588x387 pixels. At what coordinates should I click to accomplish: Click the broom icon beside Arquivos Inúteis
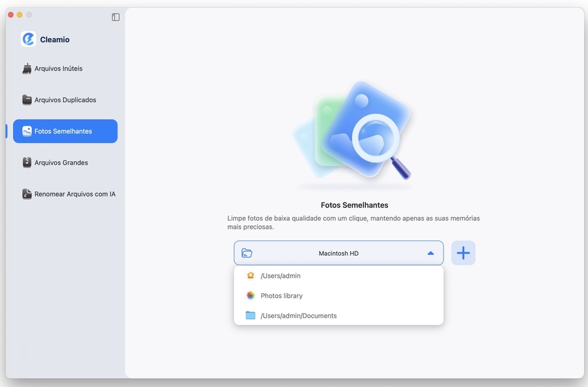[x=26, y=68]
